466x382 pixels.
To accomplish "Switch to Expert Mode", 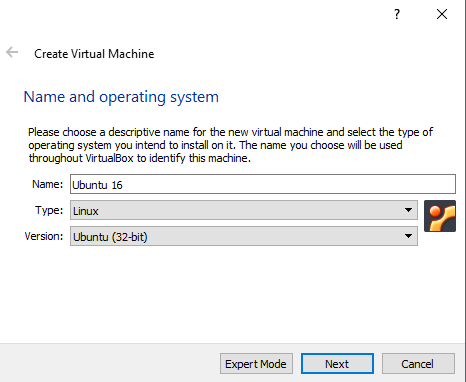I will point(256,364).
